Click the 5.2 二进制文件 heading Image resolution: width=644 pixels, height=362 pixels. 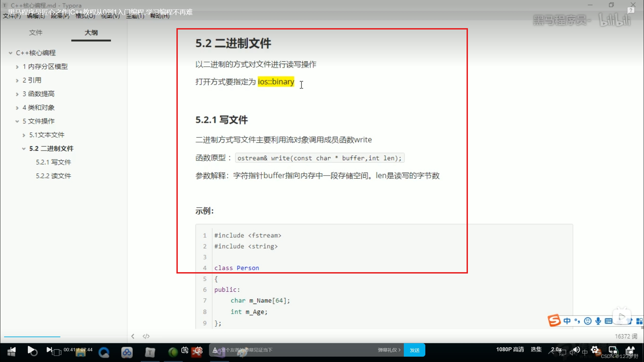click(233, 43)
